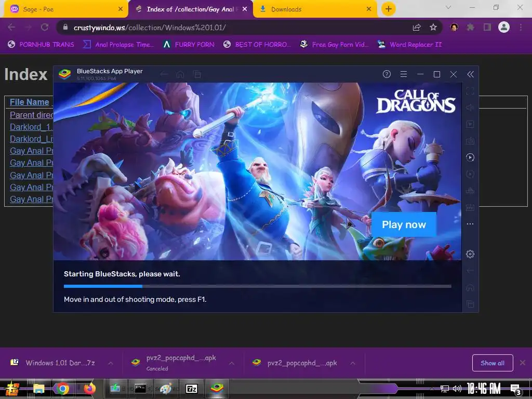The height and width of the screenshot is (399, 532).
Task: Close the downloads bar
Action: point(523,363)
